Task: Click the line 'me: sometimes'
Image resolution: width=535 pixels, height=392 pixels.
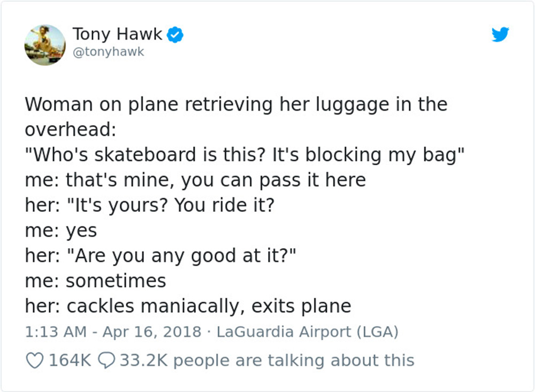Action: coord(95,281)
